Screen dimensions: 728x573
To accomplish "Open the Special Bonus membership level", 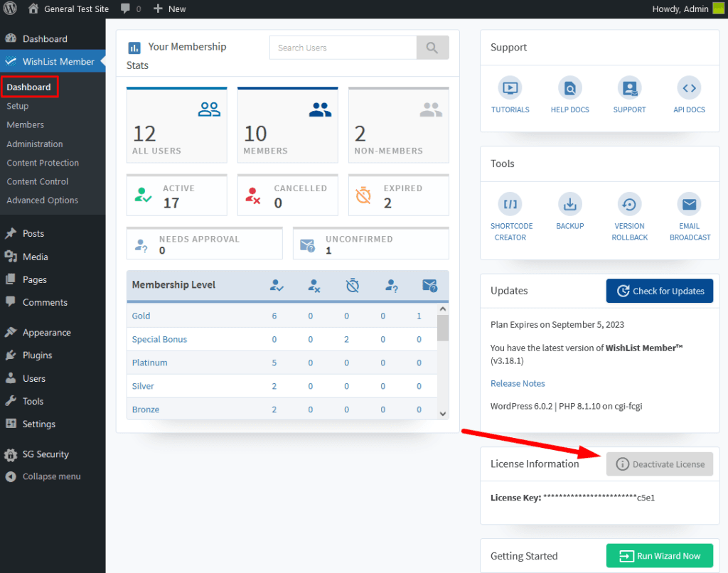I will point(159,339).
